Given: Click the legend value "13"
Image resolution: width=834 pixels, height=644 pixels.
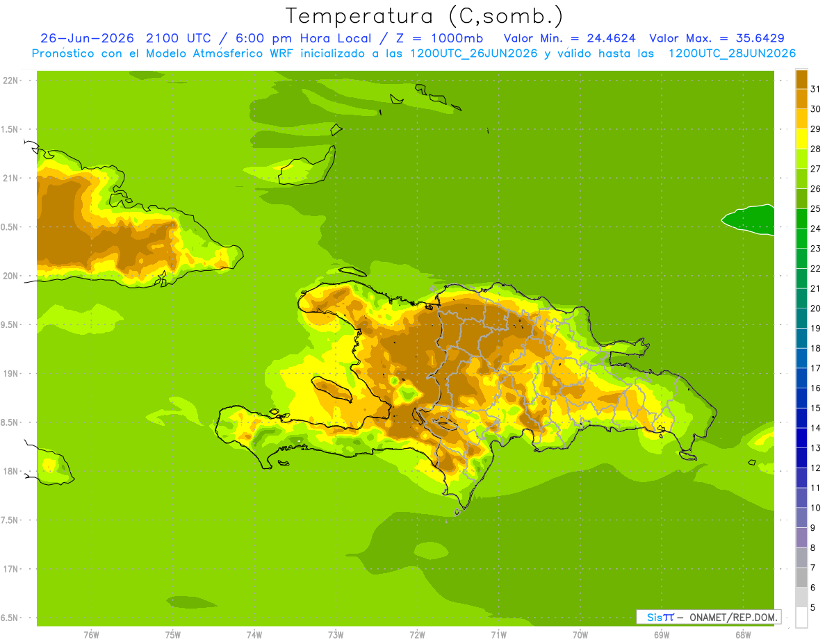Looking at the screenshot, I should 815,448.
